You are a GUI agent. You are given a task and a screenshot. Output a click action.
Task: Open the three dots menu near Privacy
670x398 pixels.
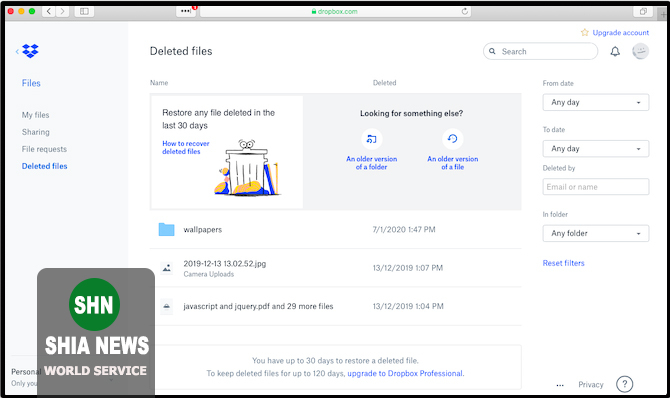coord(560,385)
